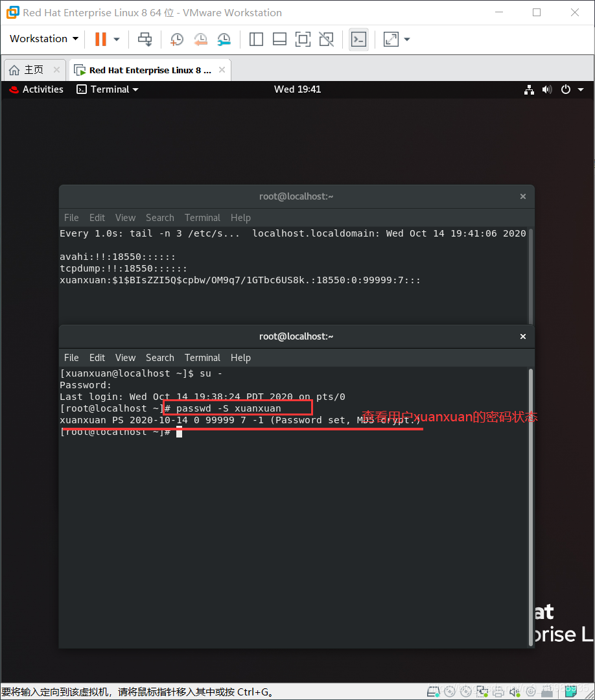
Task: Click the volume speaker icon in GNOME bar
Action: point(547,89)
